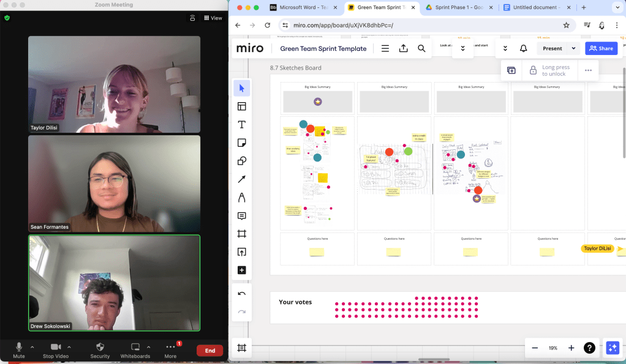626x364 pixels.
Task: Select the connection line arrow tool
Action: 242,179
